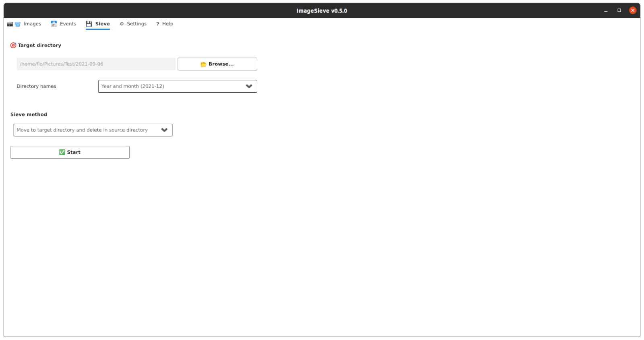Open the Images tab
The height and width of the screenshot is (340, 644).
point(24,24)
